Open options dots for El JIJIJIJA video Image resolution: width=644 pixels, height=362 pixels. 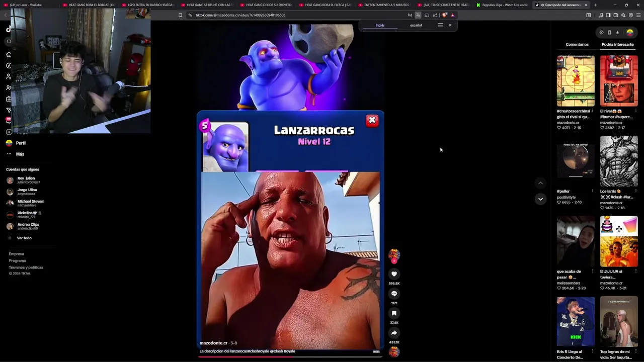[635, 271]
